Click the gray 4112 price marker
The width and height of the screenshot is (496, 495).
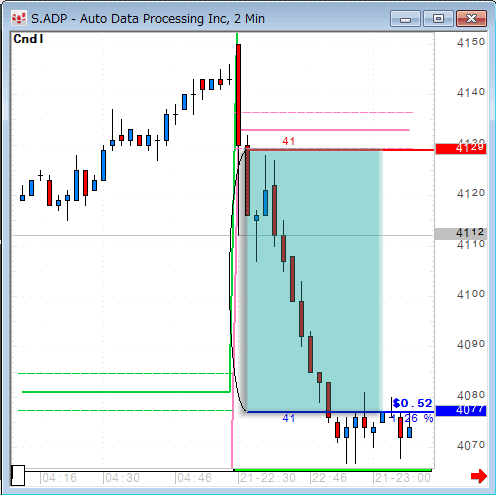(x=461, y=233)
